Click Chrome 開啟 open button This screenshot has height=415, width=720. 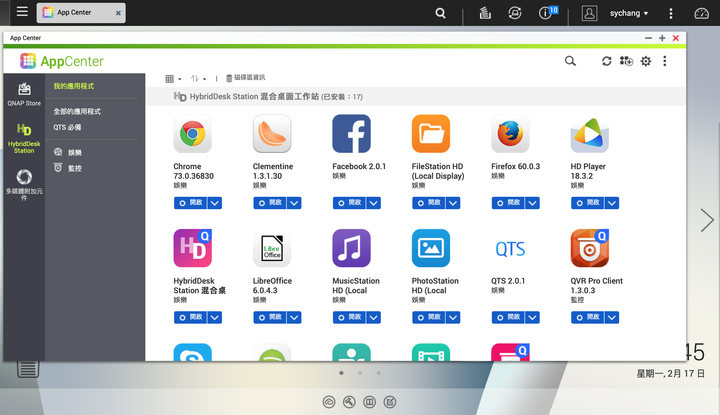coord(191,203)
